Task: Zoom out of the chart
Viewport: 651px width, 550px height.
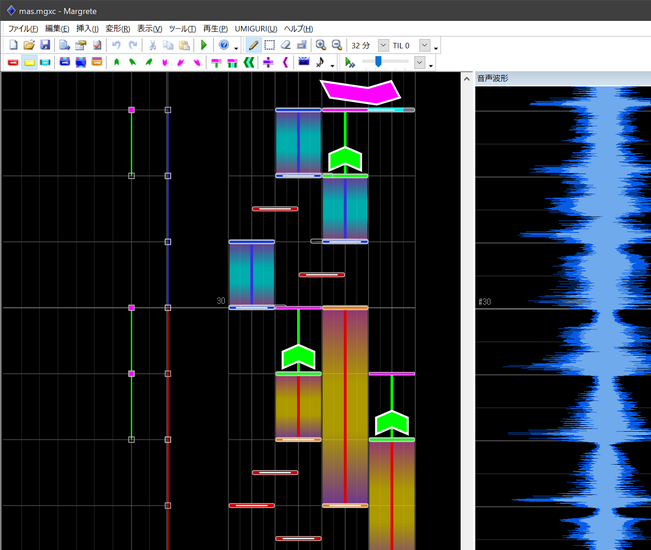Action: coord(337,45)
